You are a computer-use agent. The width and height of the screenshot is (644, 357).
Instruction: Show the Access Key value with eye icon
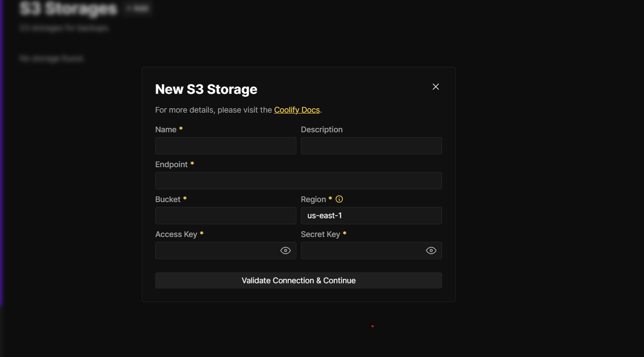[x=285, y=251]
